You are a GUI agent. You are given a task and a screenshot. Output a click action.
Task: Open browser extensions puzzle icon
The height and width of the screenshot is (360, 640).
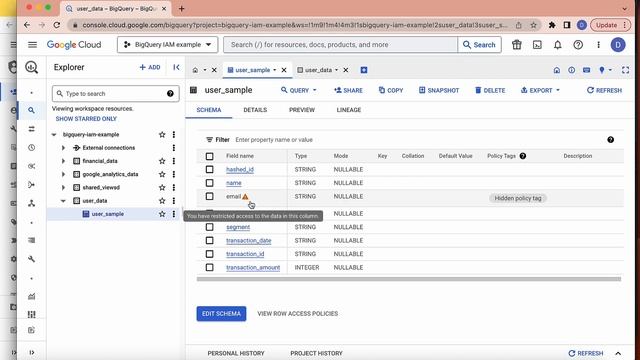coord(552,25)
